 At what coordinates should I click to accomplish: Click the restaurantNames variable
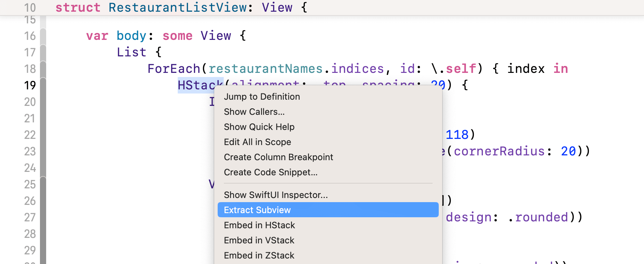(x=265, y=69)
